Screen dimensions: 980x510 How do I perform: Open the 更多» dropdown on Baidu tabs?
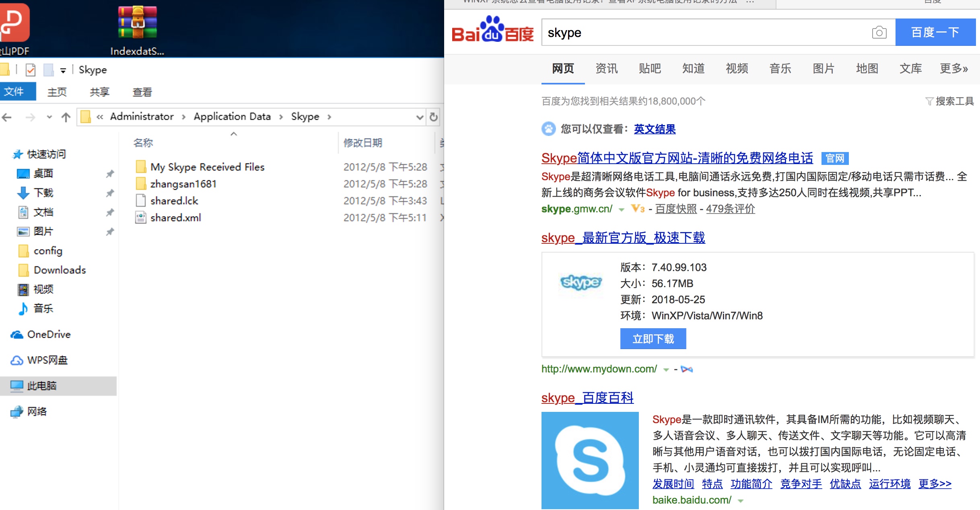(x=954, y=69)
